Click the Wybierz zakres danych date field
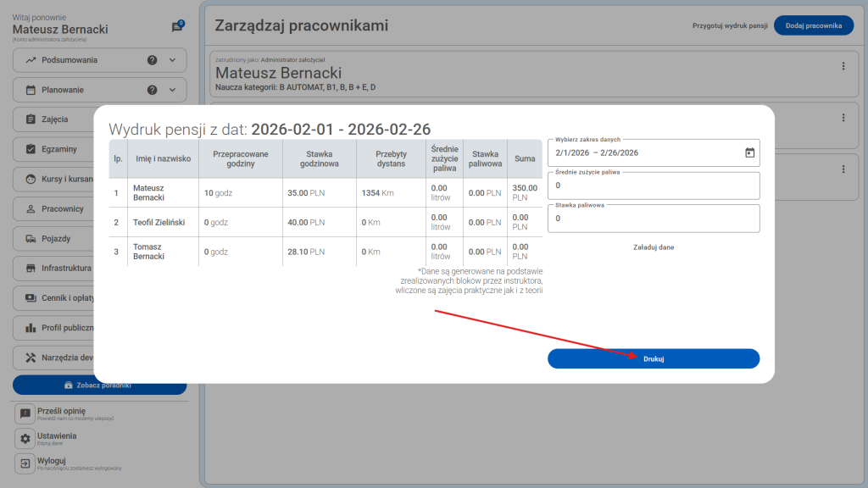 [x=644, y=152]
